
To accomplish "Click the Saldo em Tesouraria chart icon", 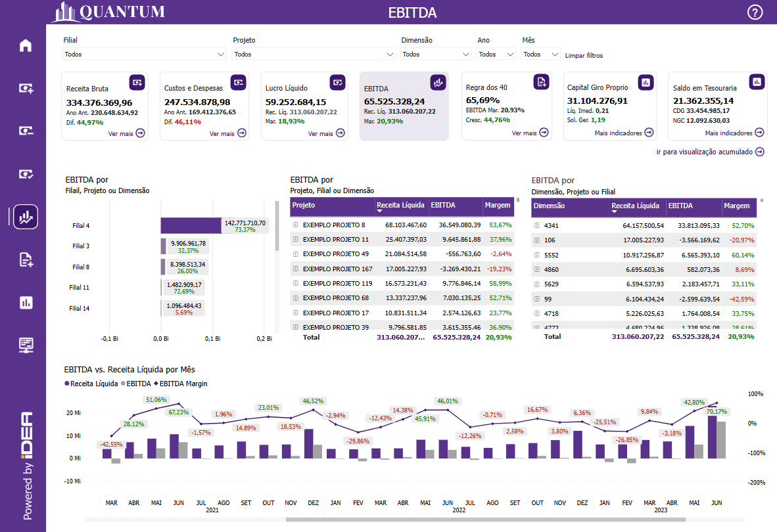I will 757,82.
